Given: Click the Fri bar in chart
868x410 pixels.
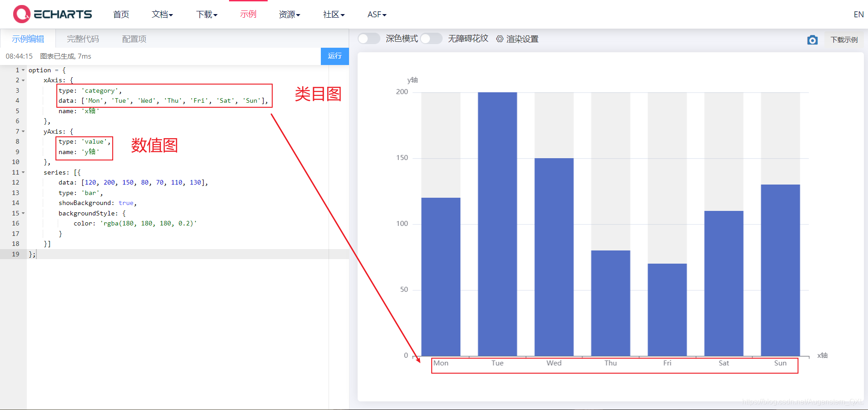Looking at the screenshot, I should (x=667, y=310).
